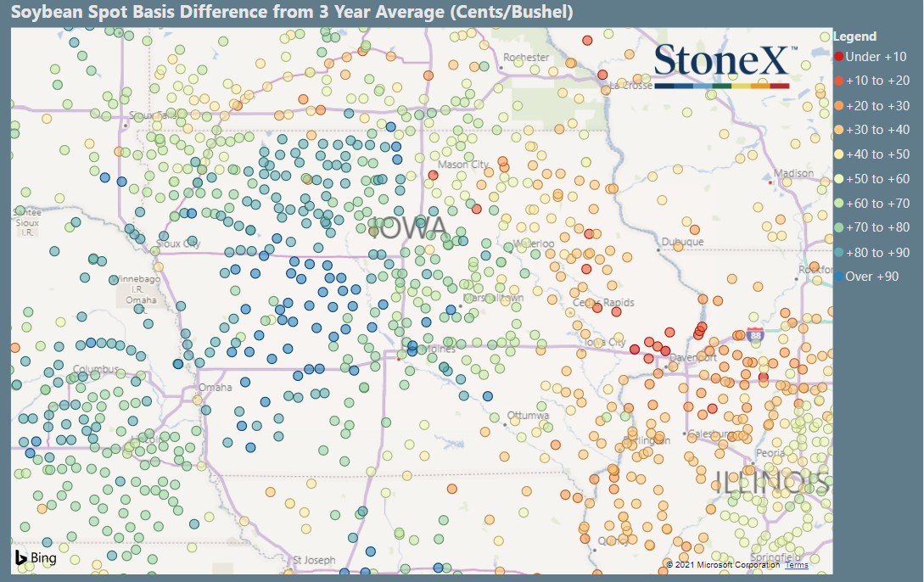Select the '+80 to +90' legend entry
Image resolution: width=924 pixels, height=582 pixels.
pos(872,252)
